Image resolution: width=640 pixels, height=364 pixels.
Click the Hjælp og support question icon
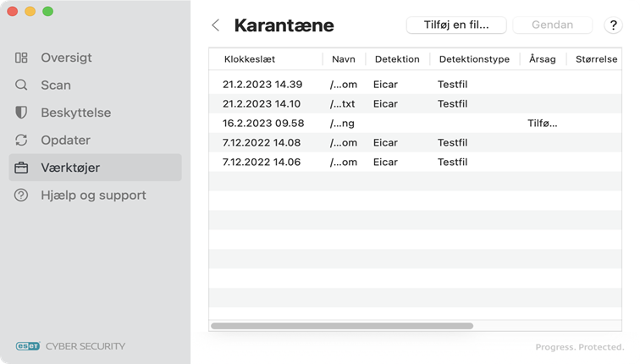pyautogui.click(x=21, y=195)
